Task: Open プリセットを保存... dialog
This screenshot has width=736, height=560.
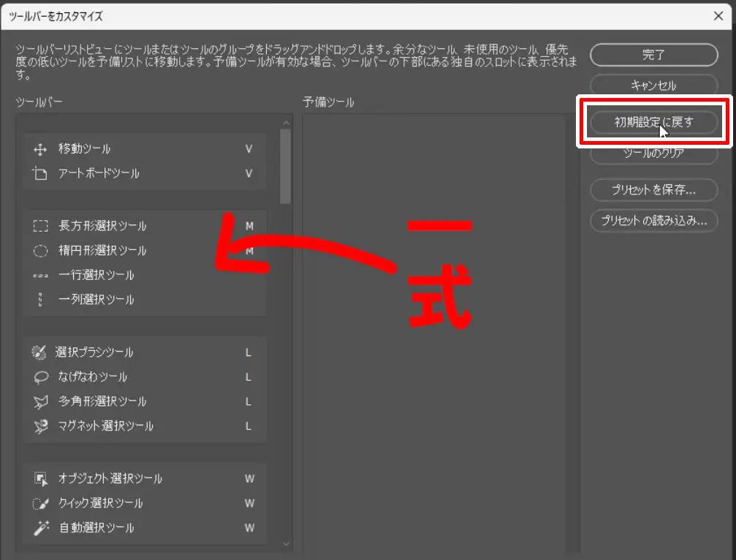Action: [653, 190]
